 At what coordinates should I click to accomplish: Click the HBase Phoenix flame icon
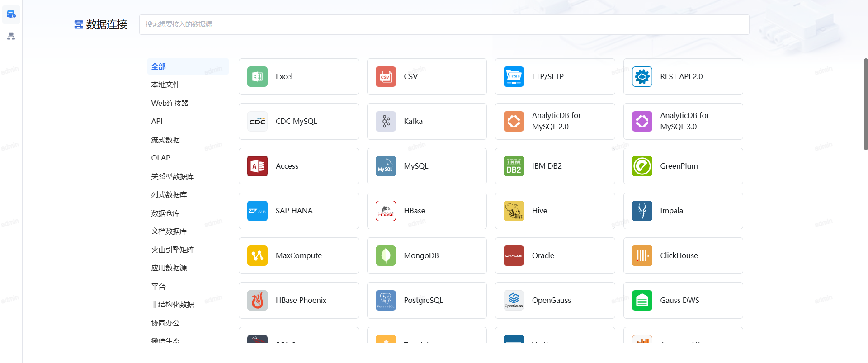tap(257, 300)
